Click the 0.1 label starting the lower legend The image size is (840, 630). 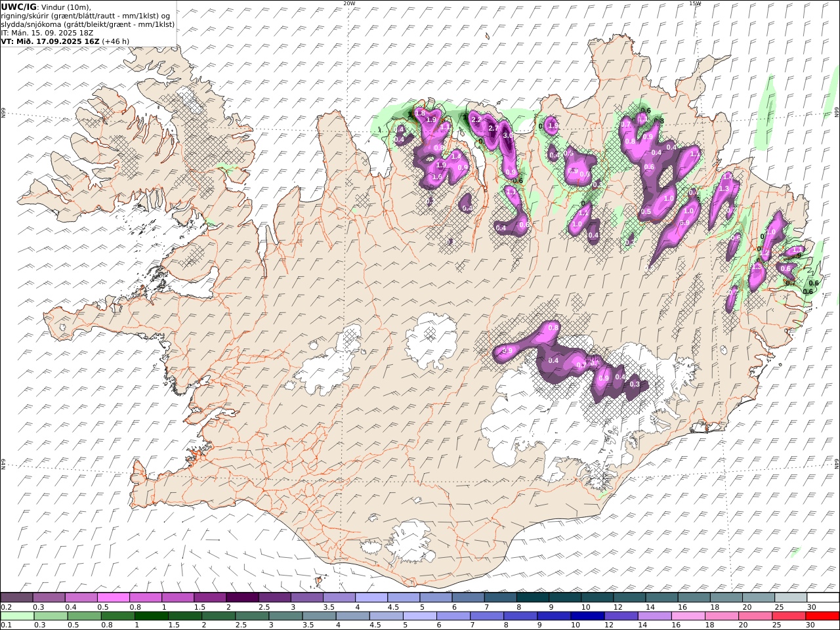coord(5,625)
